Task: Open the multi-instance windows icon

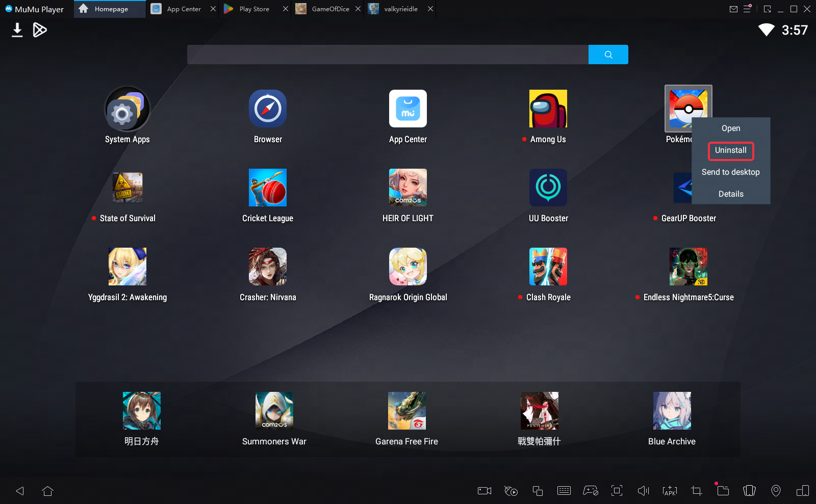Action: (x=538, y=491)
